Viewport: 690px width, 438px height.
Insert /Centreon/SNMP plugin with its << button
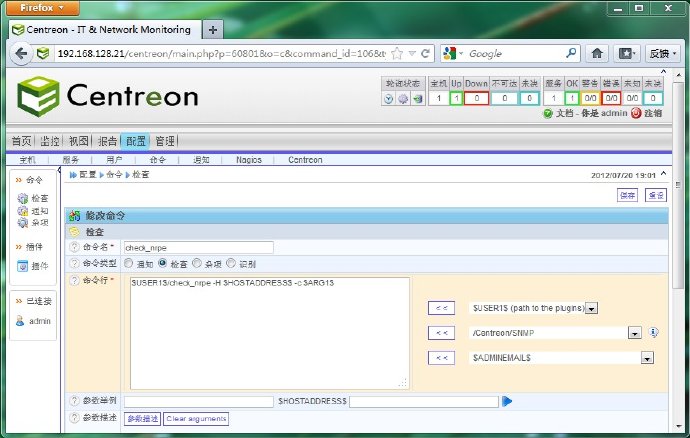pyautogui.click(x=441, y=333)
